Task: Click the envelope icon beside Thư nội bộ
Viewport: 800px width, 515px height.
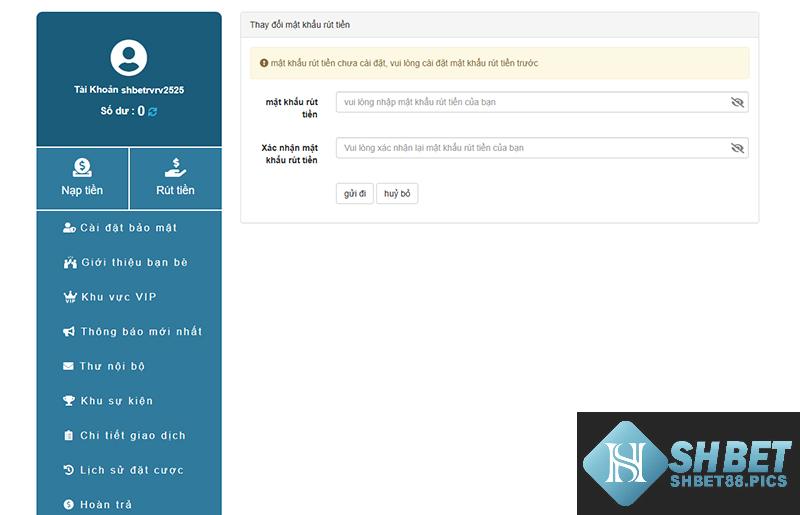Action: point(68,367)
